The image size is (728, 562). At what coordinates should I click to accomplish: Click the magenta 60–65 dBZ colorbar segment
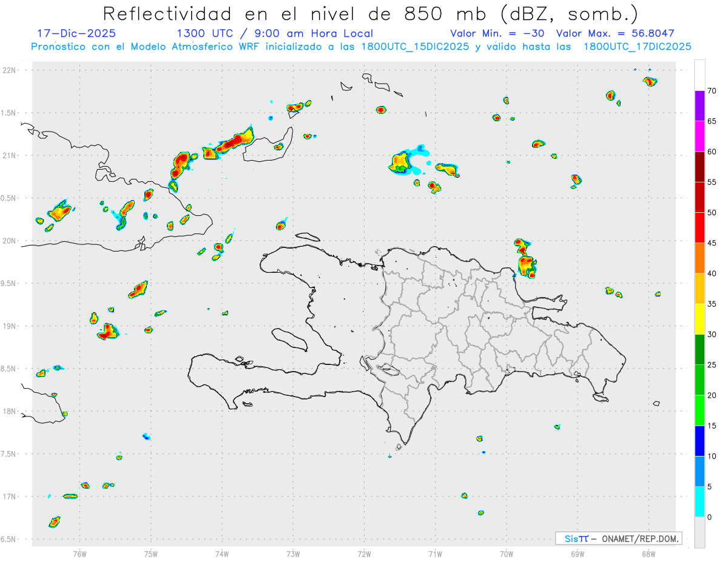(699, 136)
